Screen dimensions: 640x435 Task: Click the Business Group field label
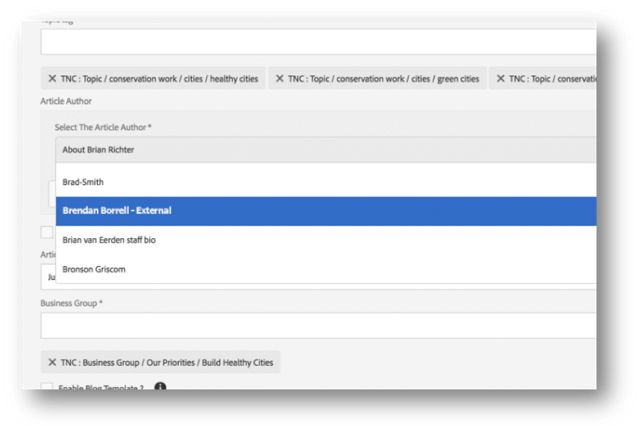coord(71,302)
